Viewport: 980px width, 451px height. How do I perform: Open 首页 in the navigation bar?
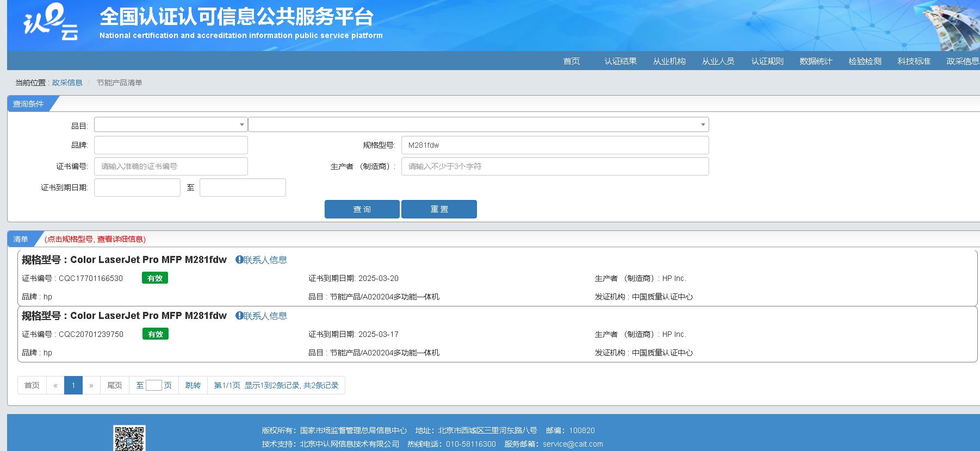click(572, 61)
